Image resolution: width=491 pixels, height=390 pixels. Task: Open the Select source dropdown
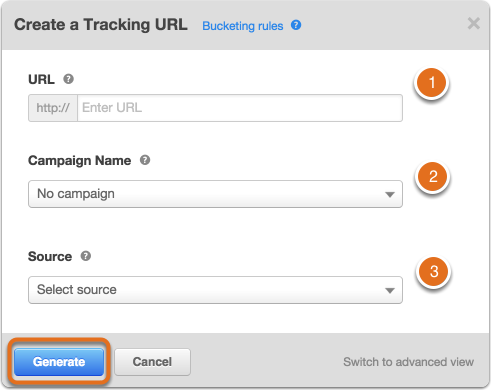click(x=215, y=290)
